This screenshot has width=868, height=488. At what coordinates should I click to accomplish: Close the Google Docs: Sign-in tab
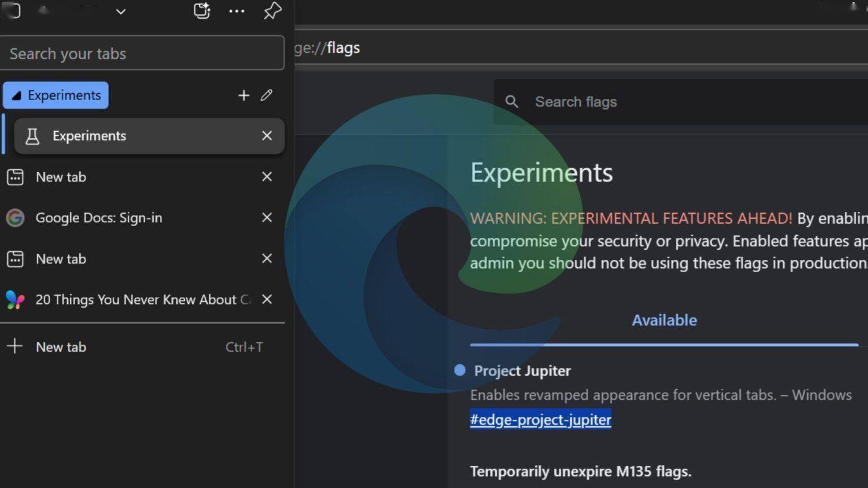pyautogui.click(x=267, y=217)
